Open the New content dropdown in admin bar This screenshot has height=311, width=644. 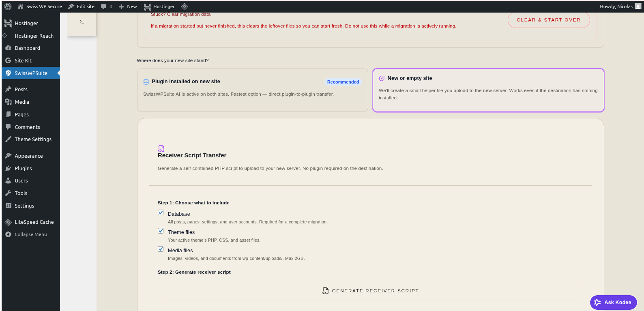tap(128, 6)
